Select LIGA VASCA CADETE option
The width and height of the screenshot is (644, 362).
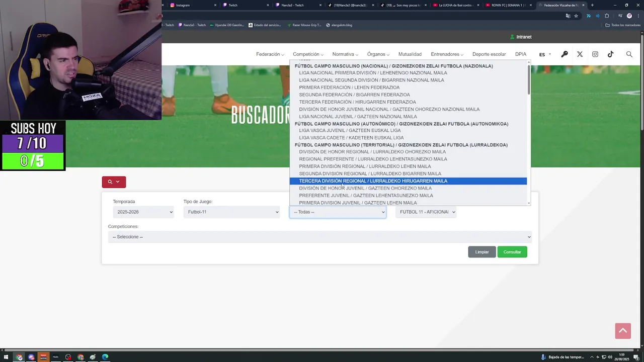tap(408, 138)
